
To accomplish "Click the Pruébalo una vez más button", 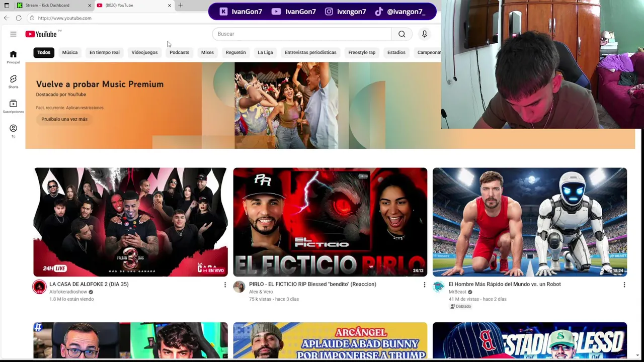I will click(64, 119).
